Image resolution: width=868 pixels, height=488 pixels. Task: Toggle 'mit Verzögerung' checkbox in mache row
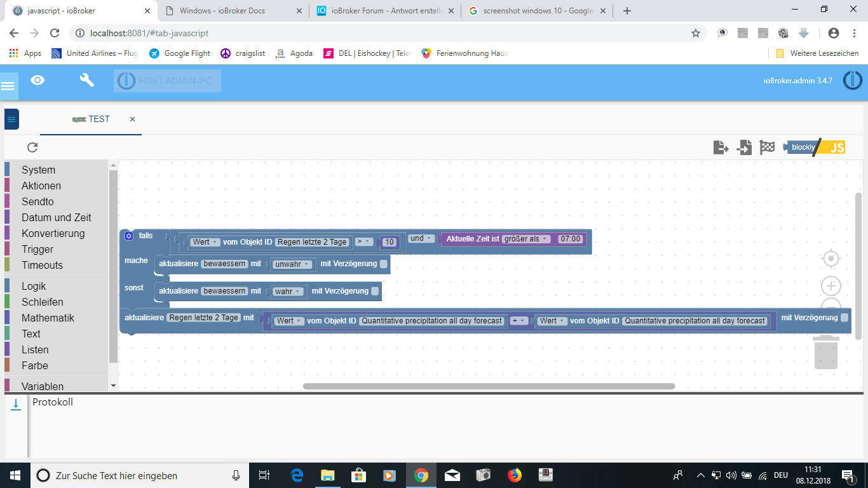[x=384, y=264]
